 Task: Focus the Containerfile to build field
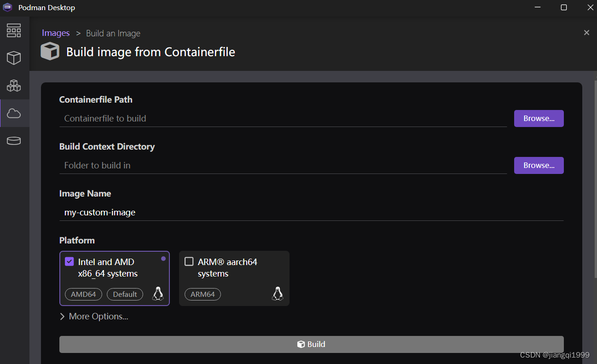(283, 118)
